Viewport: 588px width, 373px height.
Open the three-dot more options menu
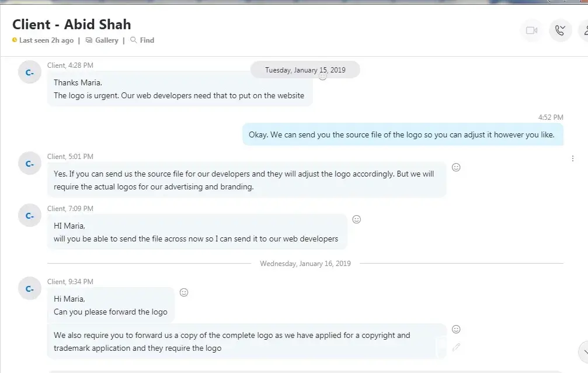pyautogui.click(x=573, y=158)
